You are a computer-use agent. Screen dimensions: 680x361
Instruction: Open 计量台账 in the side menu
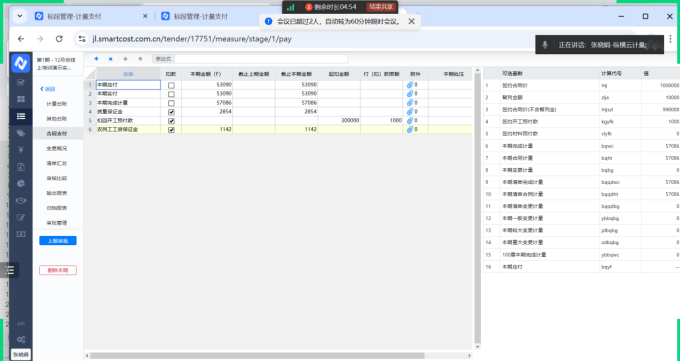[57, 104]
